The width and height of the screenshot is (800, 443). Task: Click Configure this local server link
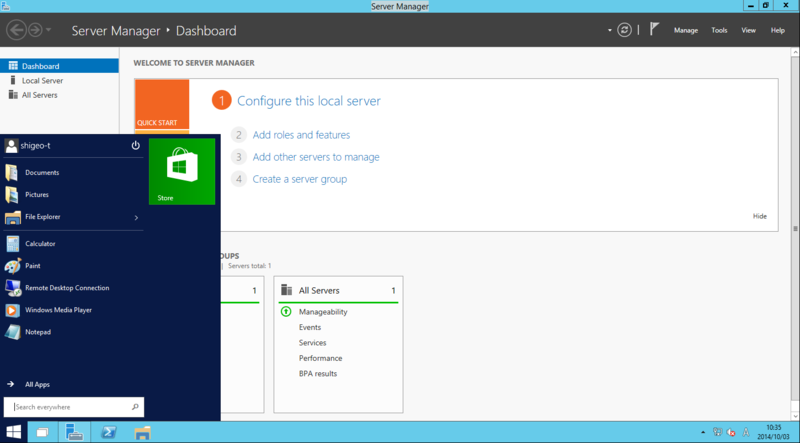tap(309, 101)
